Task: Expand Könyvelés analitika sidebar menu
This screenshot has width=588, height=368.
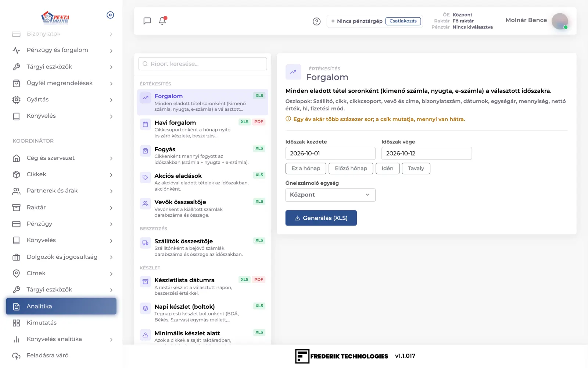Action: pos(61,339)
